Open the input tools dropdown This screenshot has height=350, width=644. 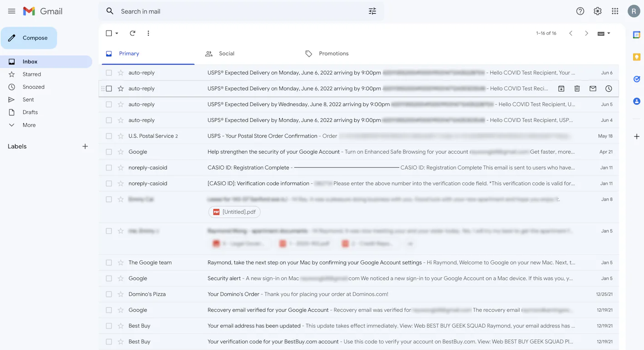pos(603,33)
